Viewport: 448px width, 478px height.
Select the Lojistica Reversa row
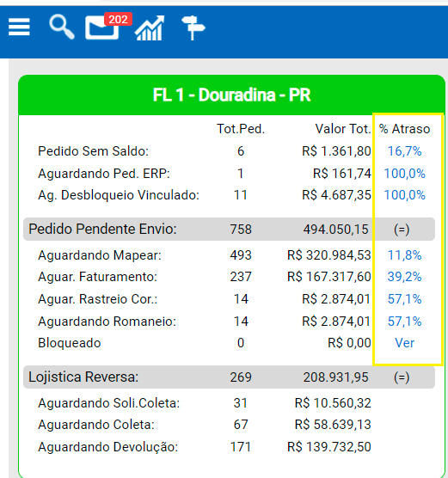[229, 377]
